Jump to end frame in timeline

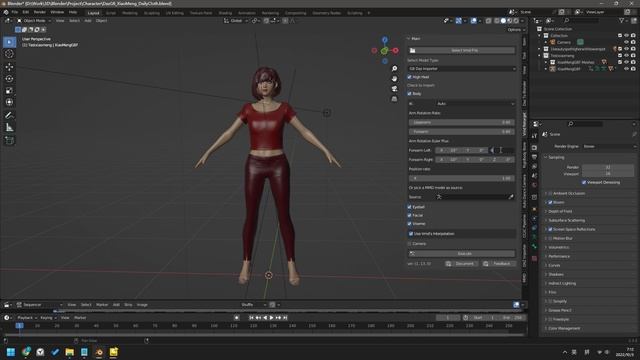tap(285, 318)
